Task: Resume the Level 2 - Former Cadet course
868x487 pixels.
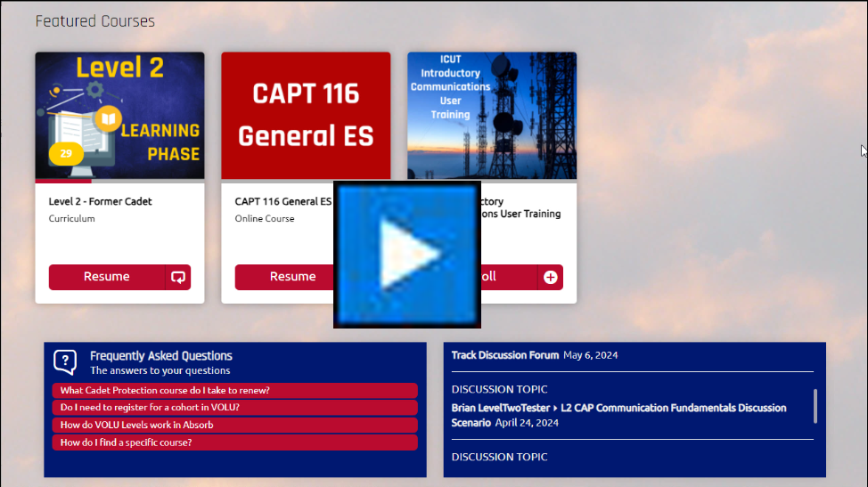Action: [107, 277]
